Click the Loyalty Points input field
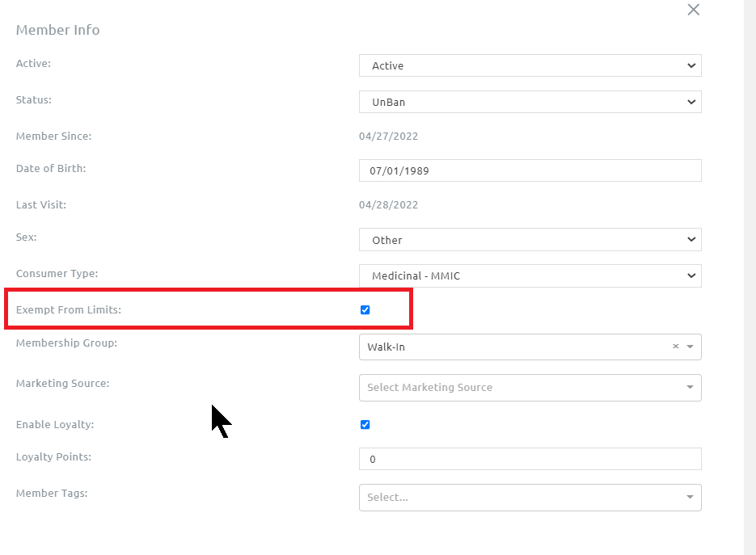The height and width of the screenshot is (555, 756). tap(530, 459)
